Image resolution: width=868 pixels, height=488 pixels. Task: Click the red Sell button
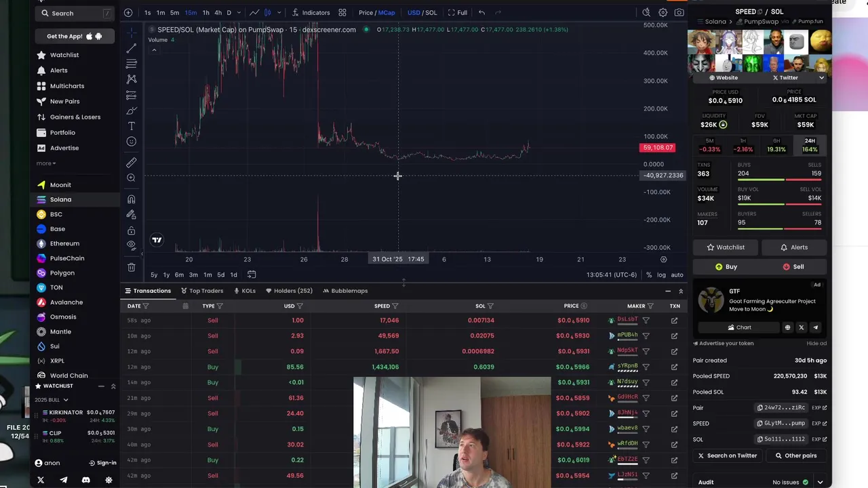pos(793,267)
